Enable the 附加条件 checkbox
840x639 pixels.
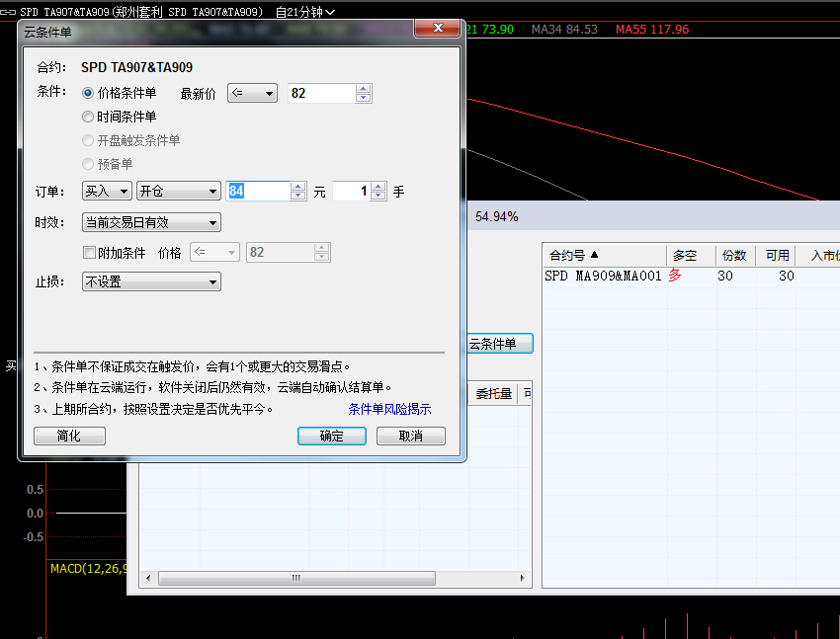90,253
